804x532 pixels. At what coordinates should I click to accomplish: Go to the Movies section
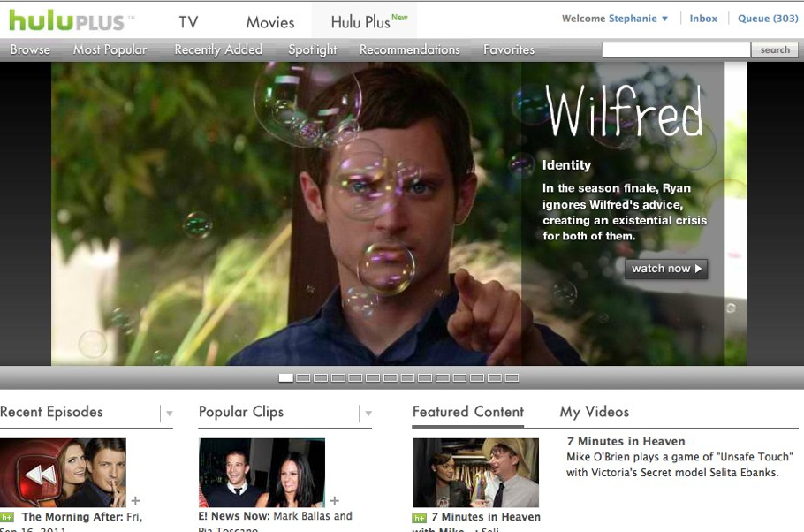[270, 22]
